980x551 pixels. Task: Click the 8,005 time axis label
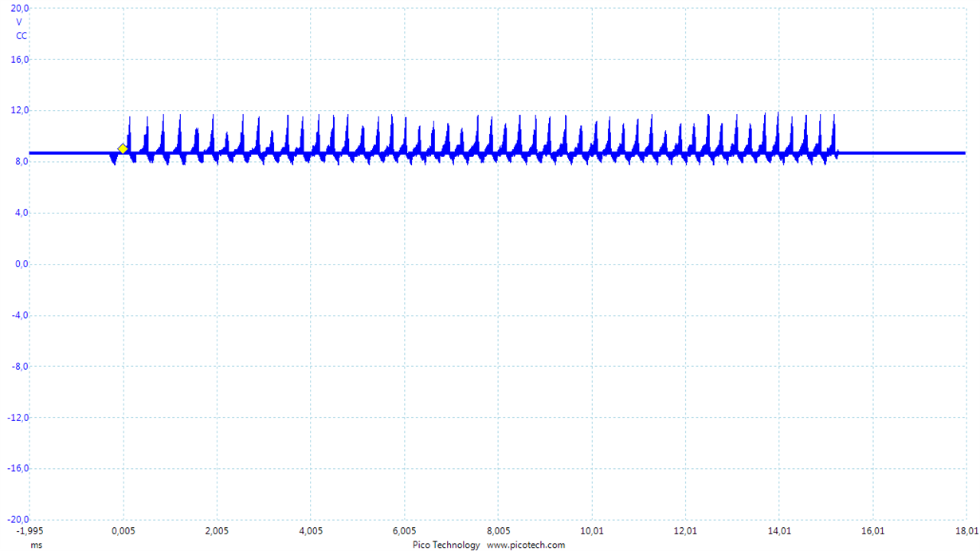click(x=498, y=530)
